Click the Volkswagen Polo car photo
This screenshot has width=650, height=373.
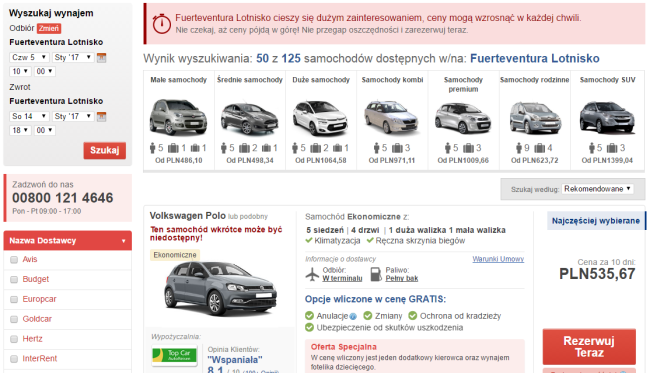[221, 289]
